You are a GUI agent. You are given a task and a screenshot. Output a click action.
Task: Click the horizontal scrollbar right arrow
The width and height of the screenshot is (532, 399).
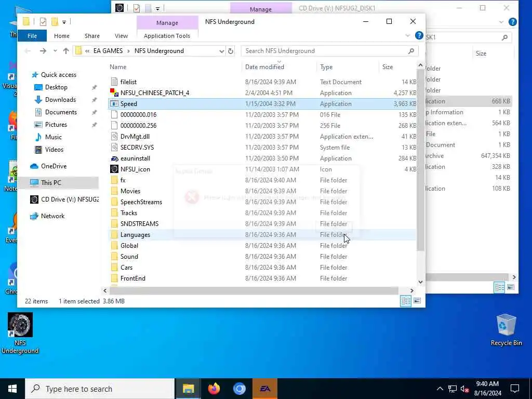[412, 290]
